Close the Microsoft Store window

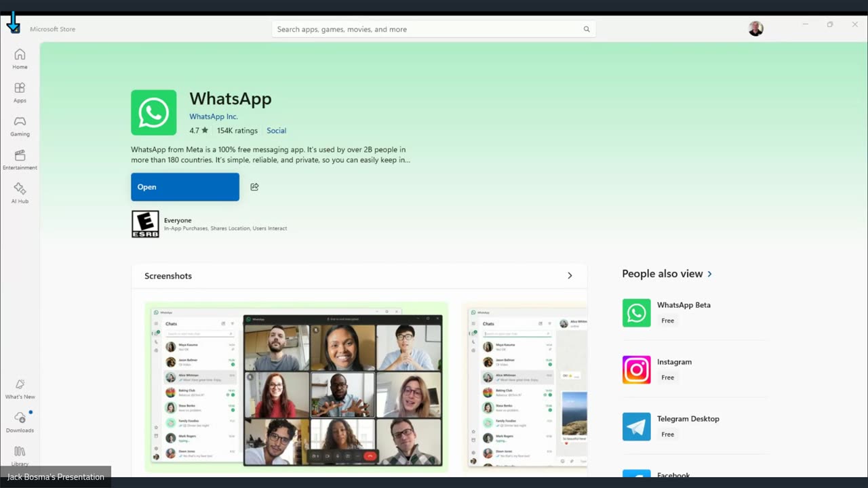(x=854, y=24)
